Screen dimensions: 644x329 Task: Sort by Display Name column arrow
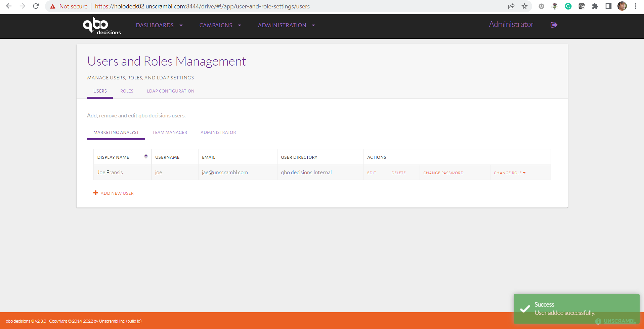click(x=146, y=156)
